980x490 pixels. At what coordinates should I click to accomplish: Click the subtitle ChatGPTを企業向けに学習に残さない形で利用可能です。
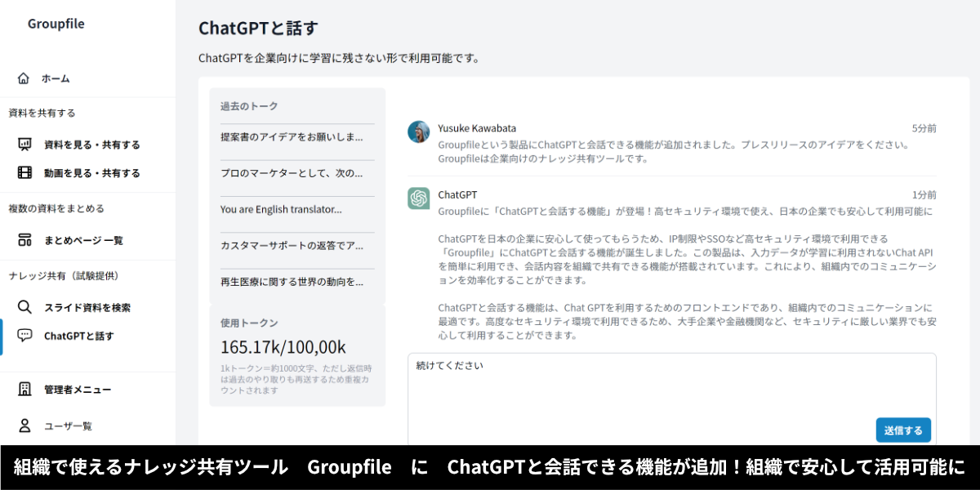(339, 58)
